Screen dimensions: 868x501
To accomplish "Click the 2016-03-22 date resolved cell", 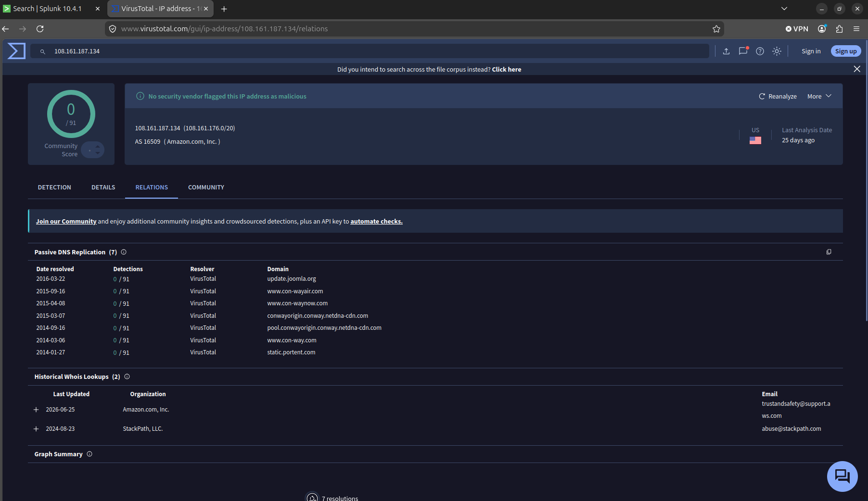I will click(51, 279).
